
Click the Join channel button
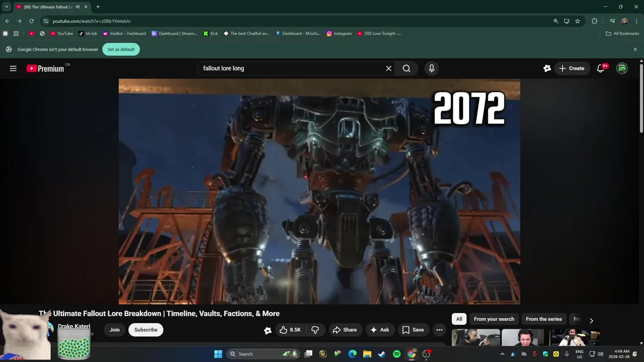[115, 330]
